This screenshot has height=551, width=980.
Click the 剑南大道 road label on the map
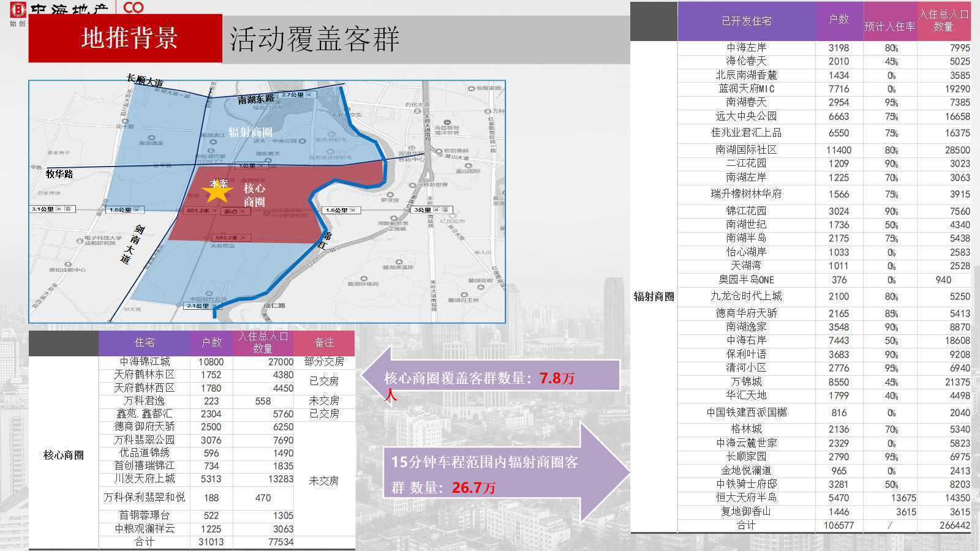(133, 244)
